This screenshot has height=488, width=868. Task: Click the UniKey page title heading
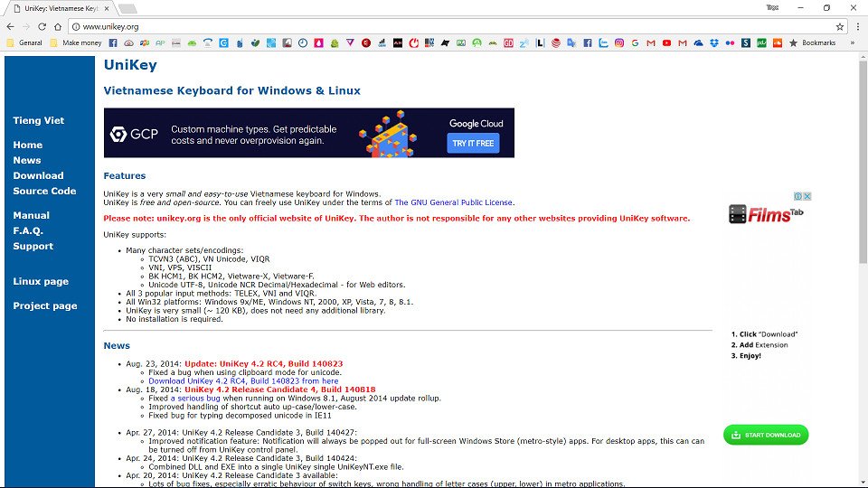coord(130,65)
